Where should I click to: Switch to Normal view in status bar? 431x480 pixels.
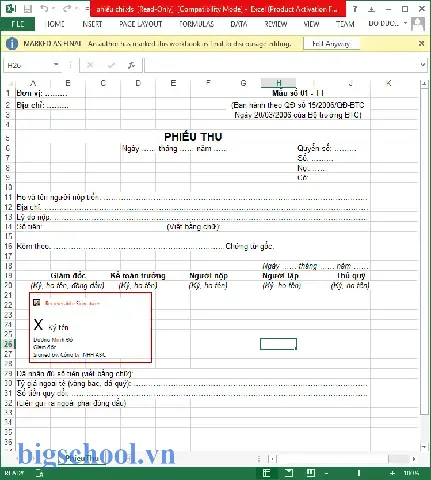point(266,473)
